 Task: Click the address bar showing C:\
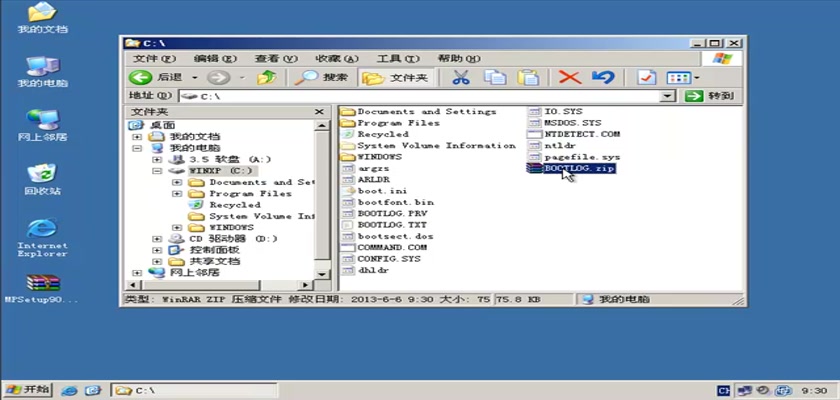click(419, 96)
